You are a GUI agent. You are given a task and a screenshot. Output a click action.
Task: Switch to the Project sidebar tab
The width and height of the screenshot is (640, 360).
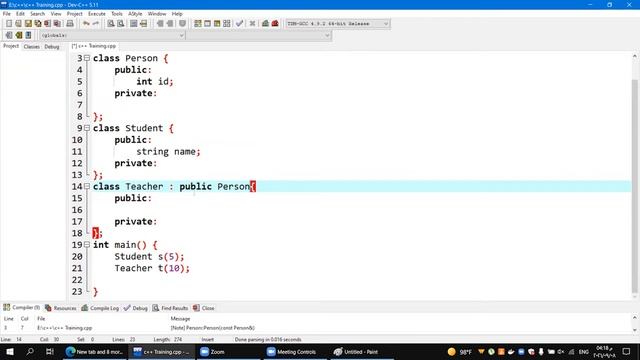[x=11, y=46]
